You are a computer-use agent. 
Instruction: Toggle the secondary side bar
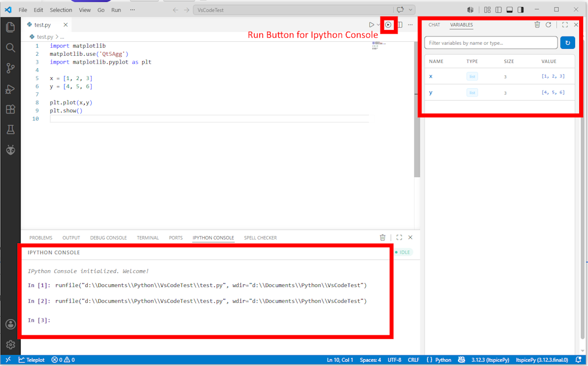[x=520, y=10]
